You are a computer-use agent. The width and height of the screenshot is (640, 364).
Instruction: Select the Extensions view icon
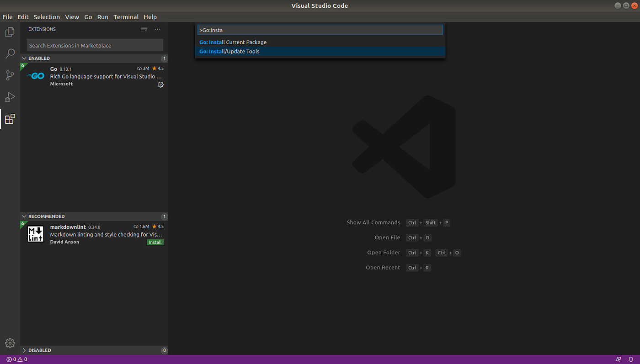(x=10, y=119)
